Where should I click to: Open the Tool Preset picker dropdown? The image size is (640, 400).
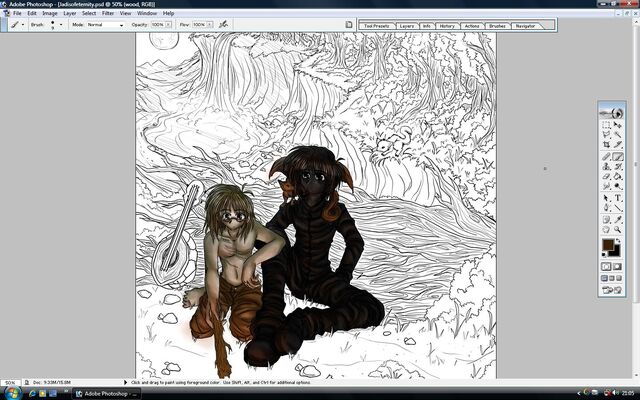(22, 25)
